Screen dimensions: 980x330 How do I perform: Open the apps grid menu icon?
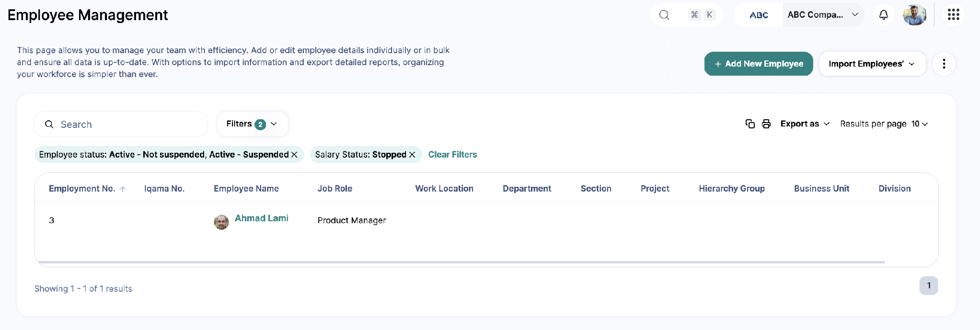pos(953,15)
